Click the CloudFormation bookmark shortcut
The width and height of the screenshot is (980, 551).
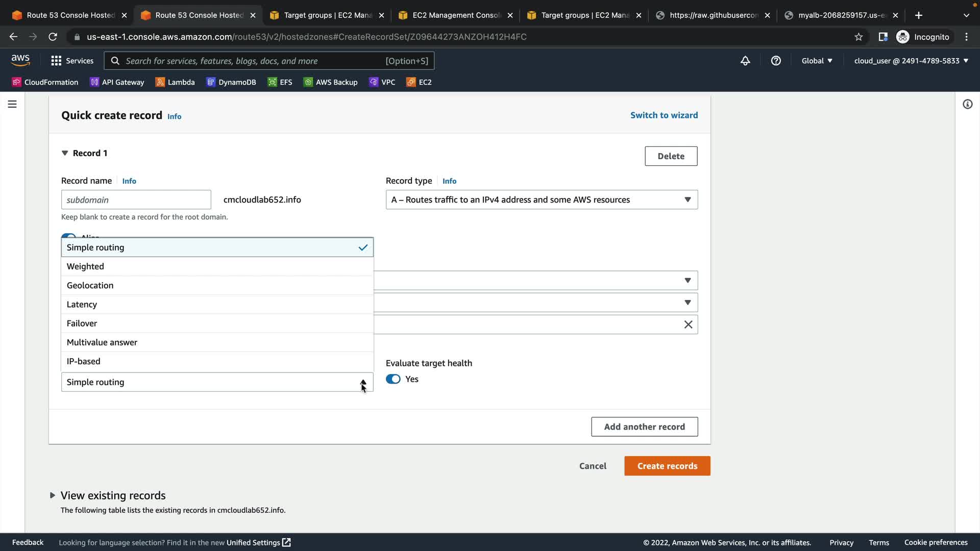point(45,82)
